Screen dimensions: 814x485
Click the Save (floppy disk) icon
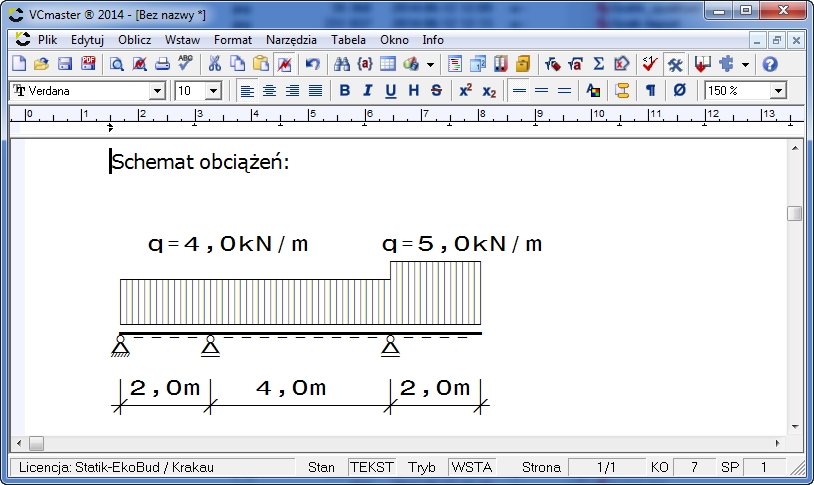[x=64, y=64]
